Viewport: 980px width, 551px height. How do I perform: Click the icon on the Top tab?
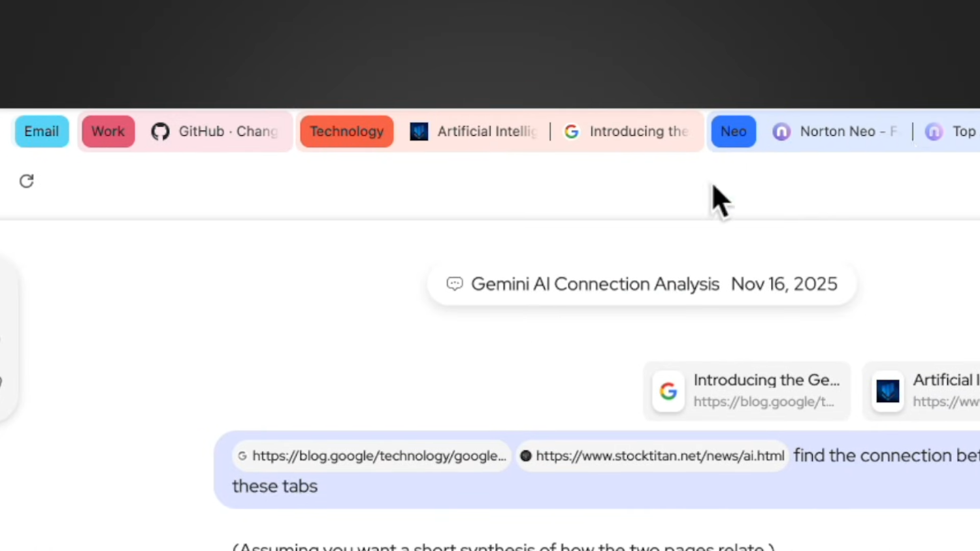coord(934,132)
